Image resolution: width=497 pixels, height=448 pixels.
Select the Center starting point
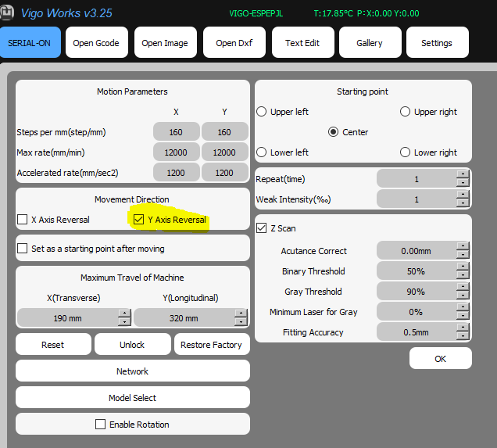coord(333,132)
